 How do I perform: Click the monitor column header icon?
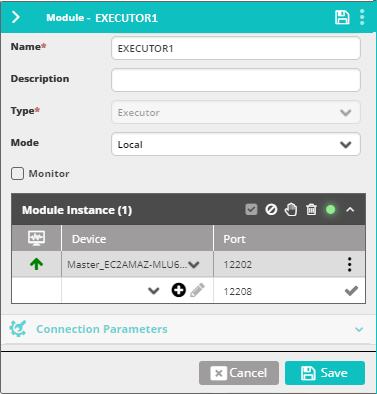(36, 238)
